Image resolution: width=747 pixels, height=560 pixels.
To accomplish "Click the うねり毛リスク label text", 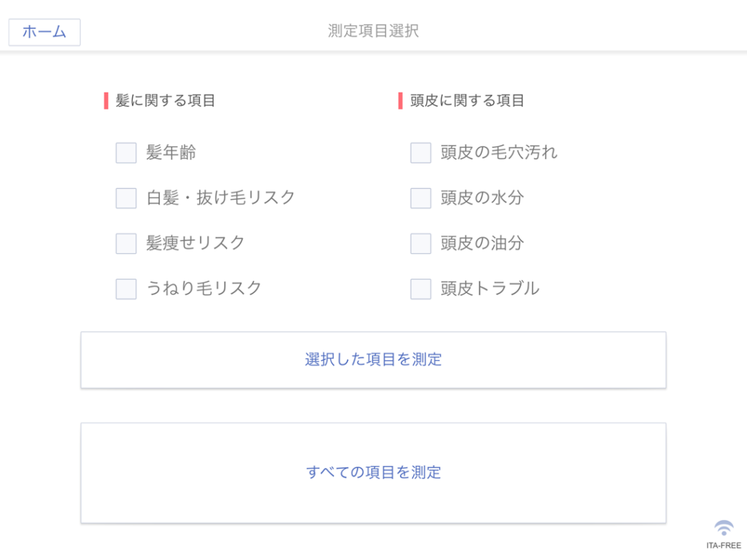I will [204, 288].
